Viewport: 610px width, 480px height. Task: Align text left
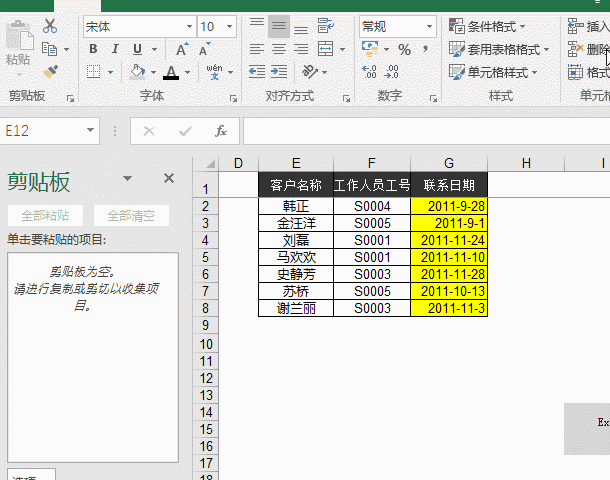pos(257,49)
